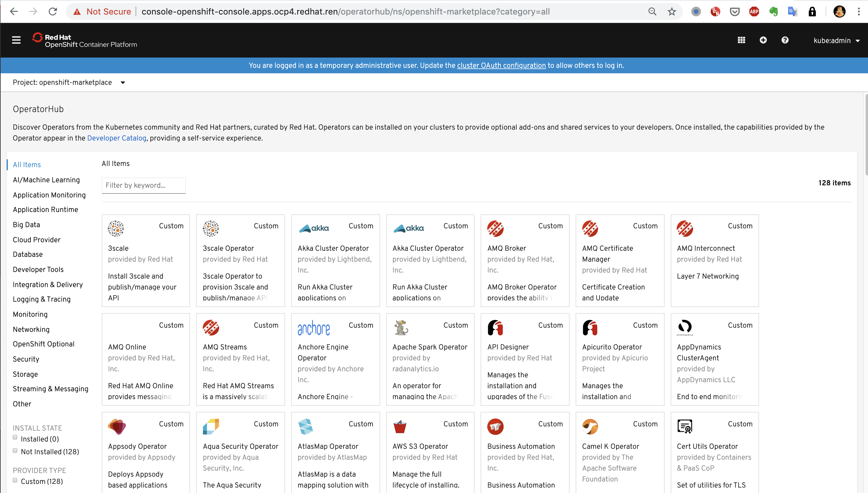Image resolution: width=868 pixels, height=493 pixels.
Task: Select the Database category
Action: click(x=28, y=254)
